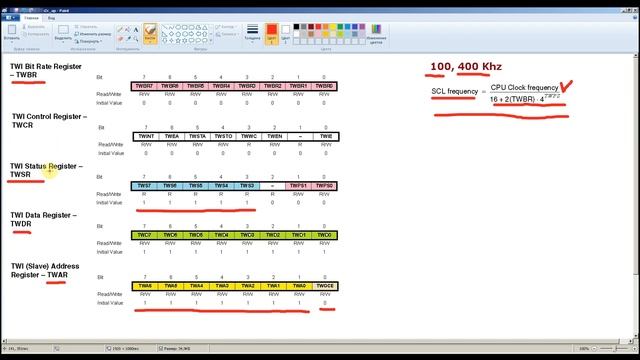640x360 pixels.
Task: Pick the Line shape in shapes gallery
Action: click(164, 27)
